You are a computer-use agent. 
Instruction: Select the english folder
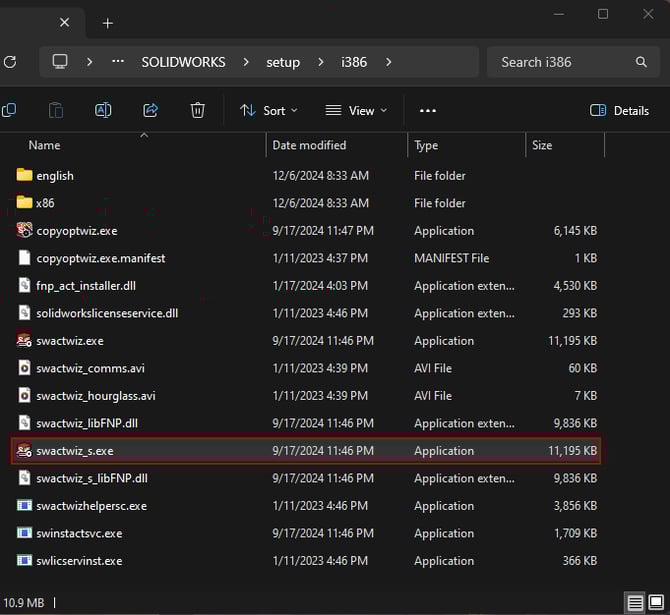(x=55, y=175)
